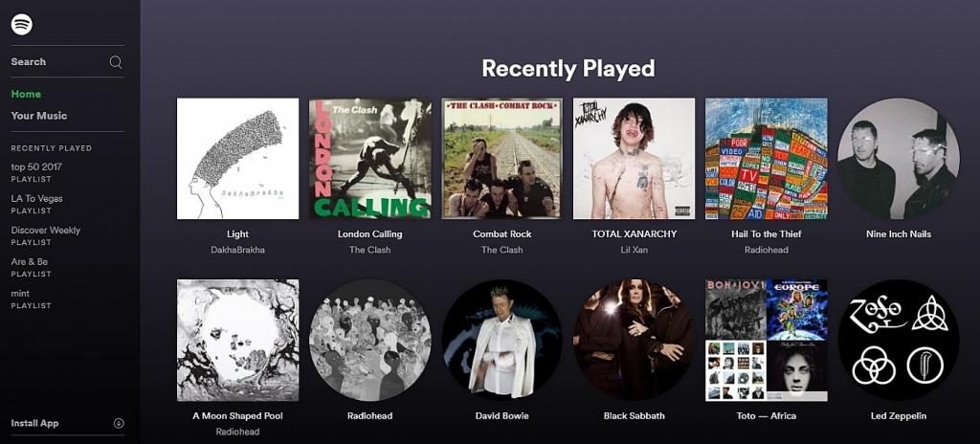Open the TOTAL XANARCHY album cover
980x444 pixels.
[634, 158]
